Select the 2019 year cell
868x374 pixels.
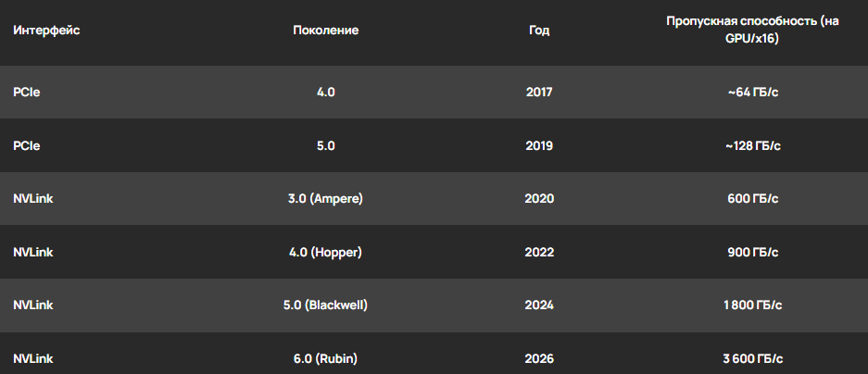539,145
